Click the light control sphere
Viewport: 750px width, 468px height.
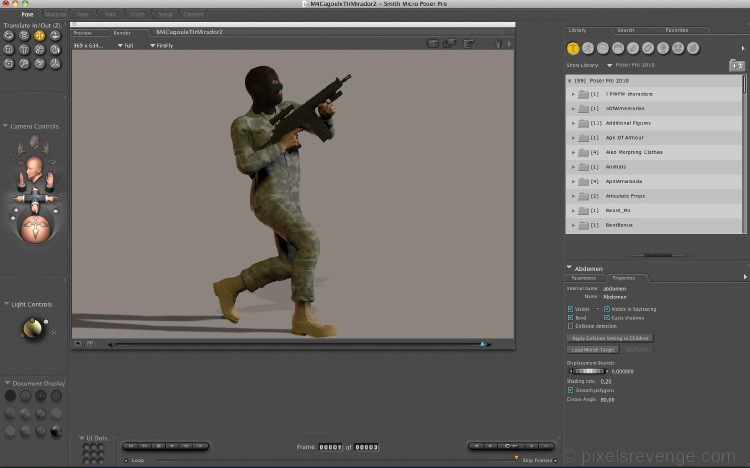point(33,328)
